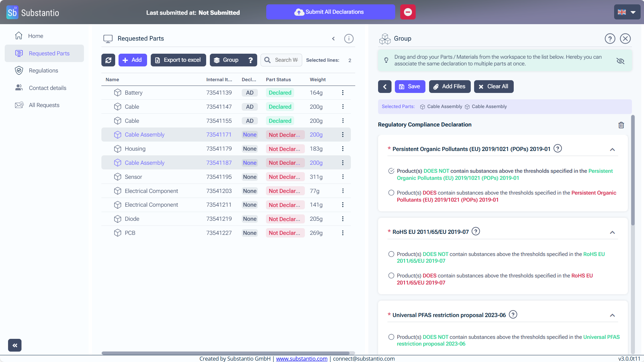Open the Group panel help icon

pyautogui.click(x=610, y=39)
